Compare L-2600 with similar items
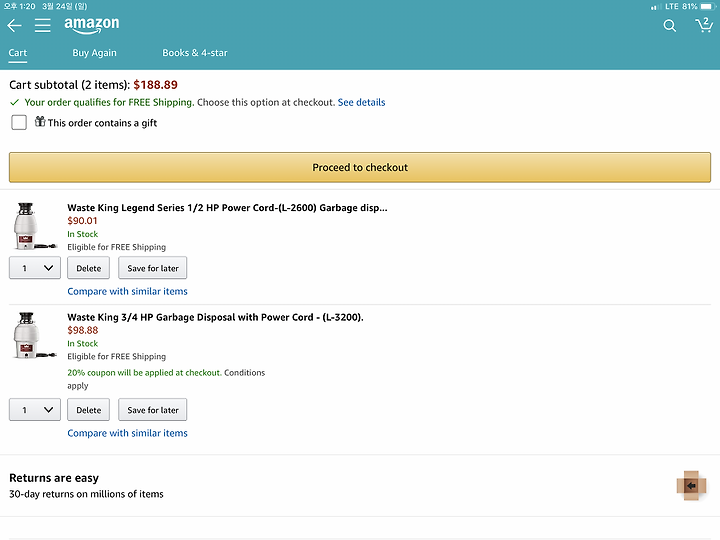Viewport: 720px width, 540px height. (127, 291)
